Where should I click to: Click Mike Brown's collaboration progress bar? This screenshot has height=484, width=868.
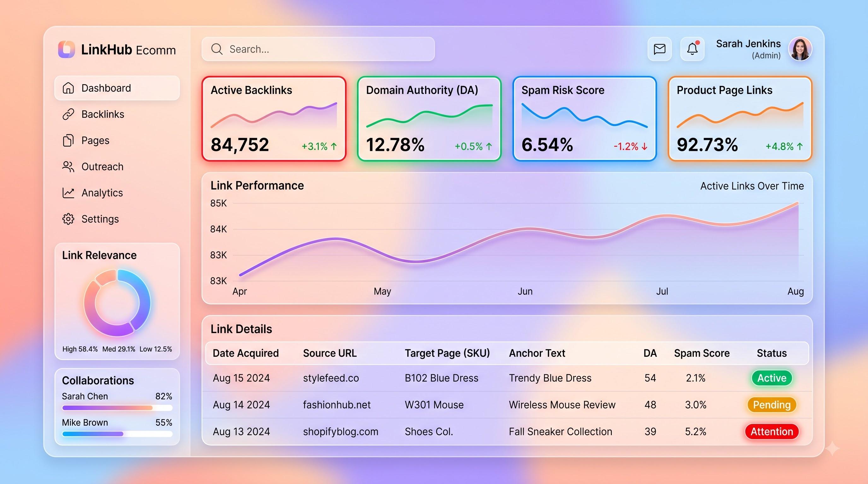[117, 434]
